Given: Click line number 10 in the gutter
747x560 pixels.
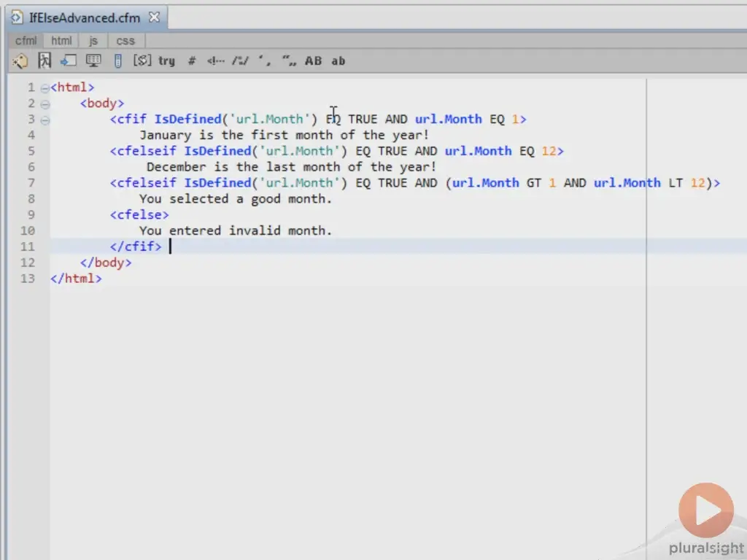Looking at the screenshot, I should tap(28, 231).
